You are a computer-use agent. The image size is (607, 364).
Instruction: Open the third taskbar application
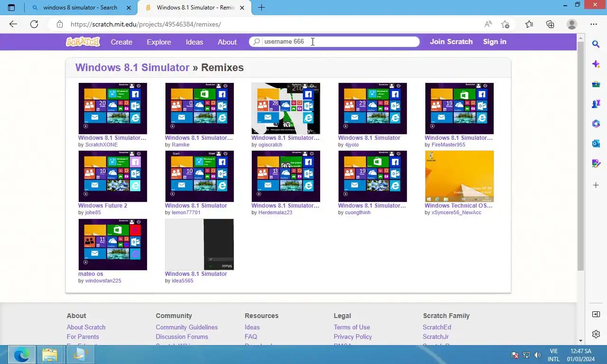(x=80, y=355)
